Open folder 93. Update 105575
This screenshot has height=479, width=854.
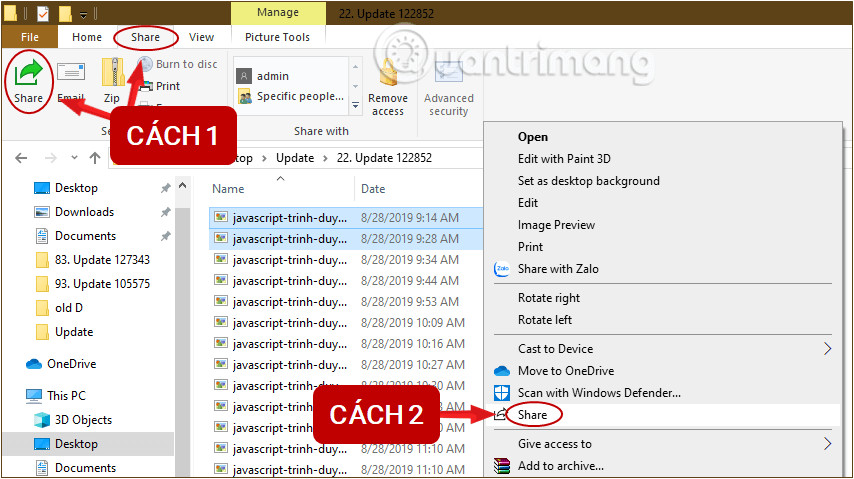(x=102, y=284)
